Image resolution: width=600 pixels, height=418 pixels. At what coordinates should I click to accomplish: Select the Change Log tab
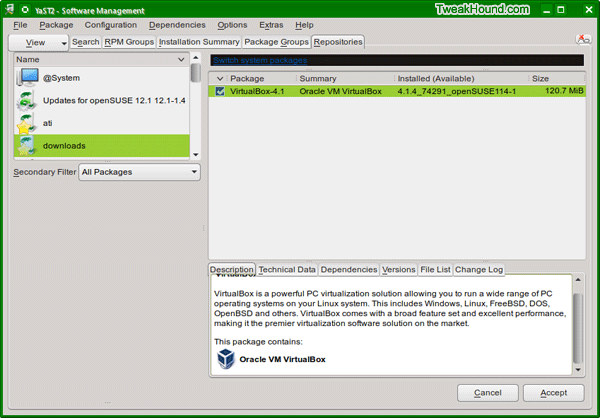coord(479,269)
